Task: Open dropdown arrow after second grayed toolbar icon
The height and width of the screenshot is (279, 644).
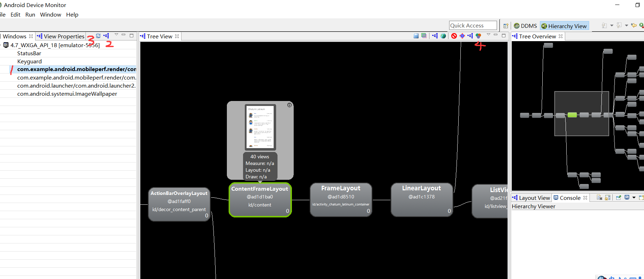Action: (626, 25)
